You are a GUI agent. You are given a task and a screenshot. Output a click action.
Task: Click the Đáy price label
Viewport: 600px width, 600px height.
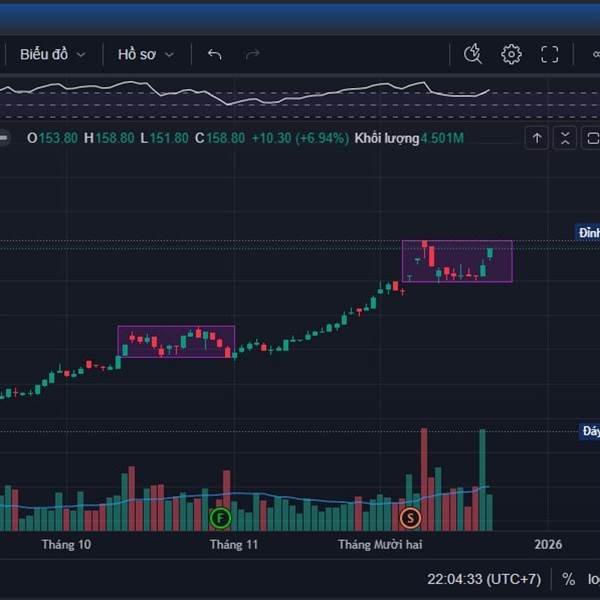(590, 431)
